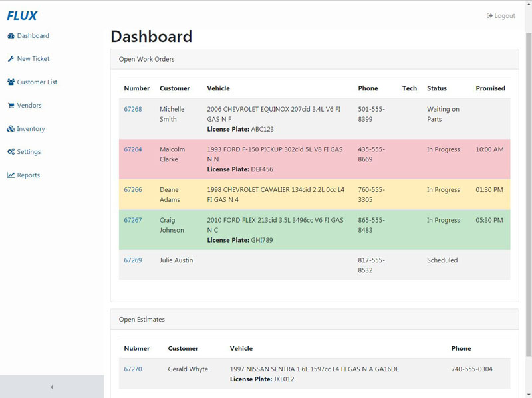Click the vertical page scrollbar
This screenshot has height=398, width=532.
click(x=528, y=199)
